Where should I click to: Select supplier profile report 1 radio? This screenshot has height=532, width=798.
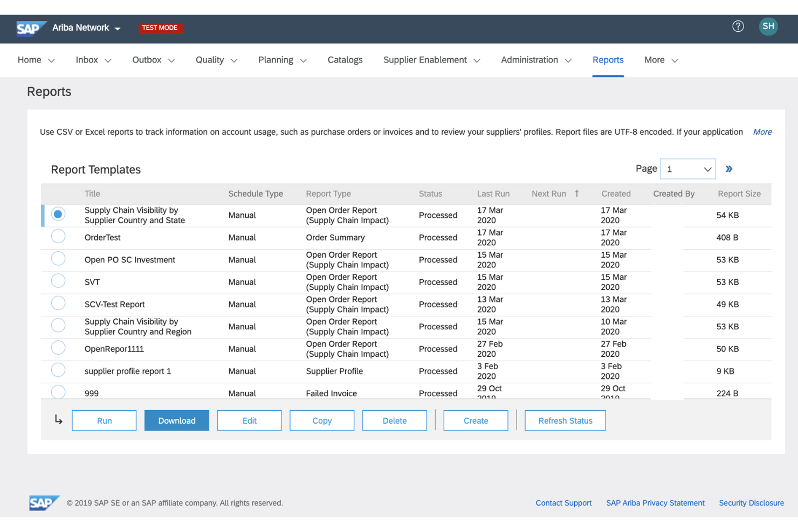(x=58, y=370)
